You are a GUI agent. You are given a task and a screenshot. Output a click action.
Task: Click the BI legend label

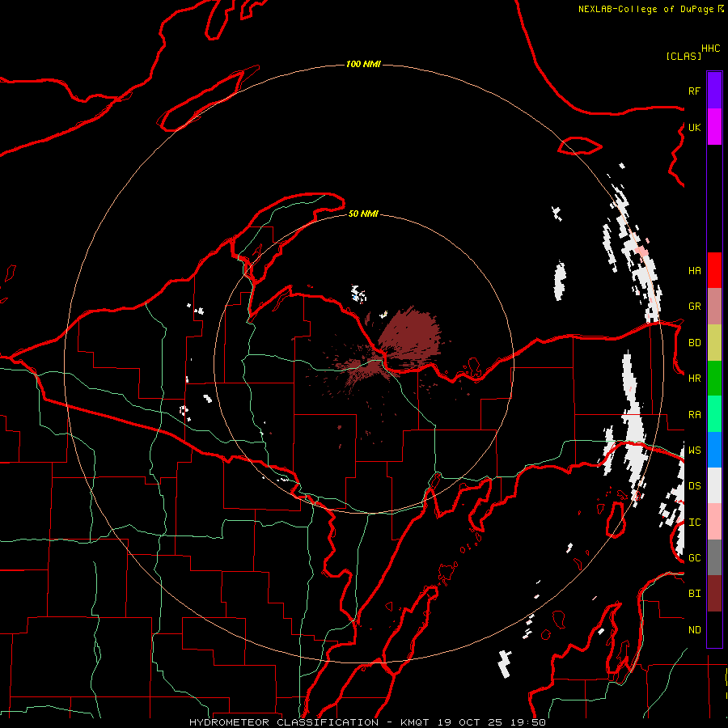(694, 594)
